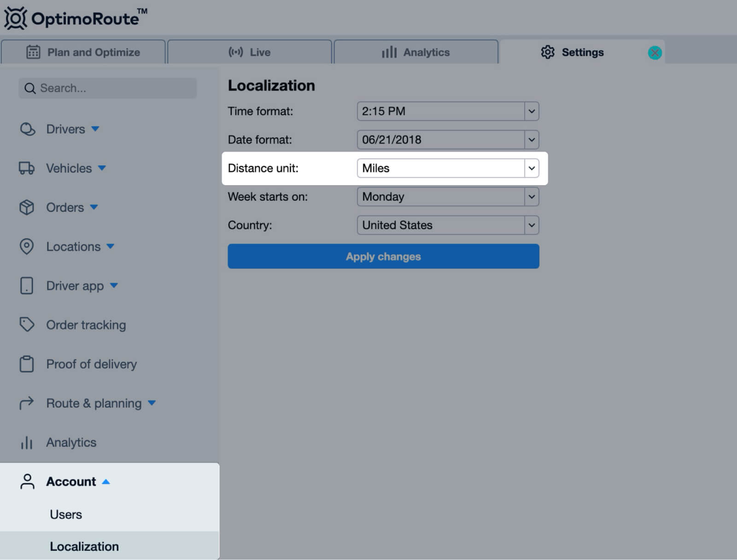Screen dimensions: 737x560
Task: Click the Vehicles truck icon
Action: click(27, 168)
